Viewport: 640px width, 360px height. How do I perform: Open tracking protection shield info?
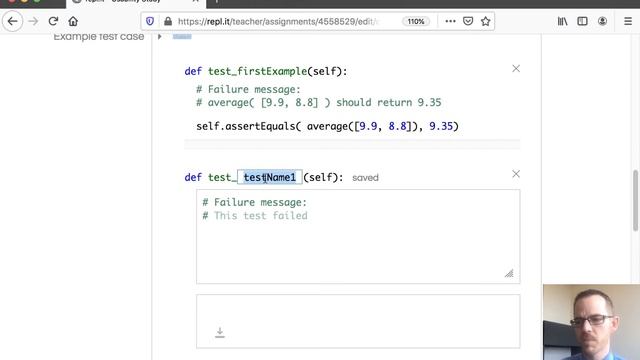150,21
